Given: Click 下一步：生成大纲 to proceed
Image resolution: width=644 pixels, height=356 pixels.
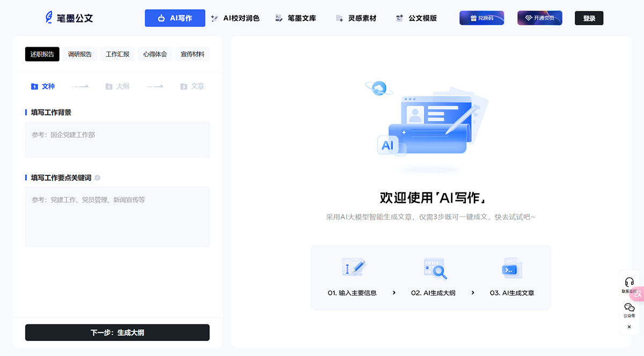Looking at the screenshot, I should coord(117,332).
